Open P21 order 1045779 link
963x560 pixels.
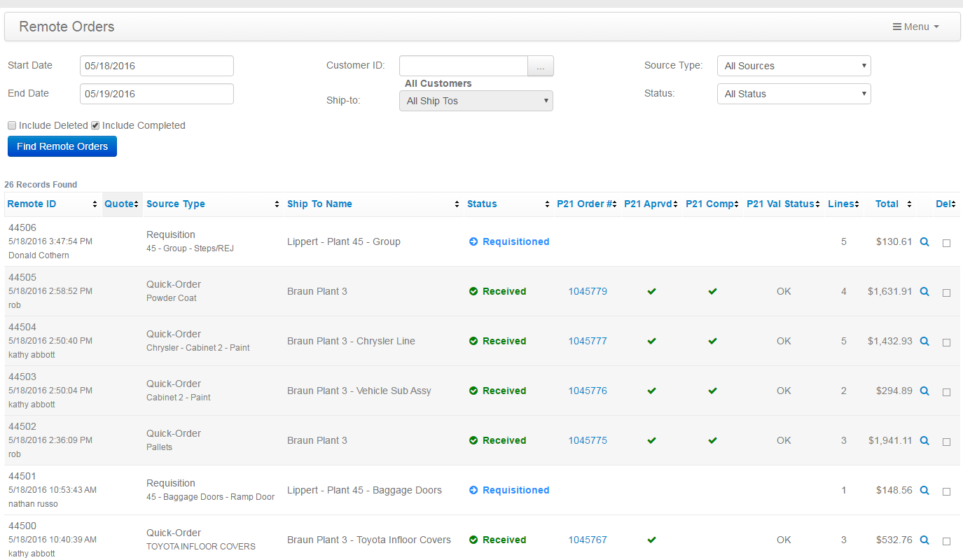click(588, 291)
